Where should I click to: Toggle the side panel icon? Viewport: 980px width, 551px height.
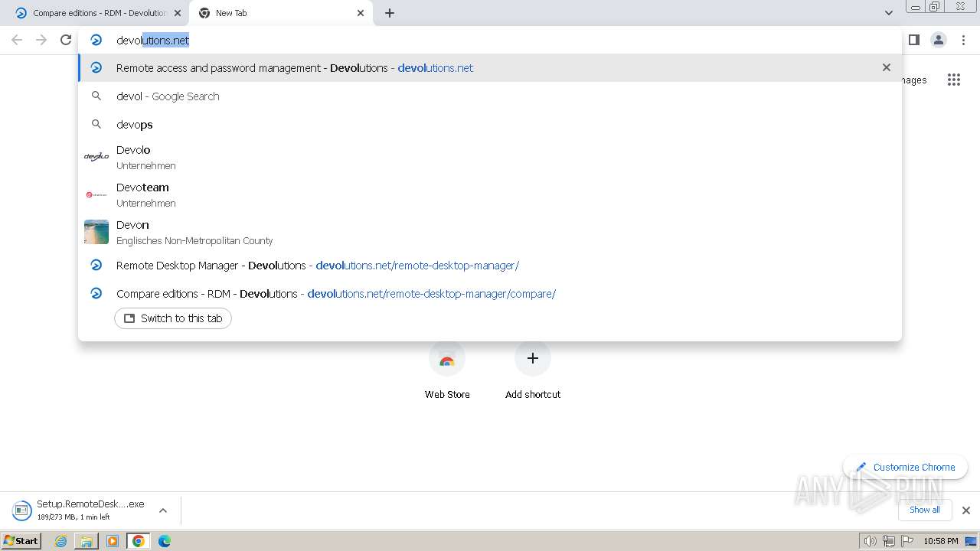click(913, 40)
